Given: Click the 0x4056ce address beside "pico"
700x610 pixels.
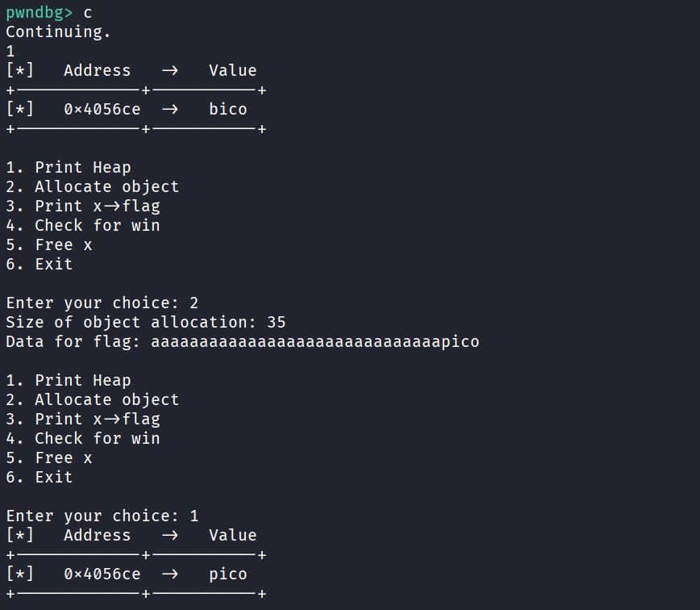Looking at the screenshot, I should [x=102, y=574].
